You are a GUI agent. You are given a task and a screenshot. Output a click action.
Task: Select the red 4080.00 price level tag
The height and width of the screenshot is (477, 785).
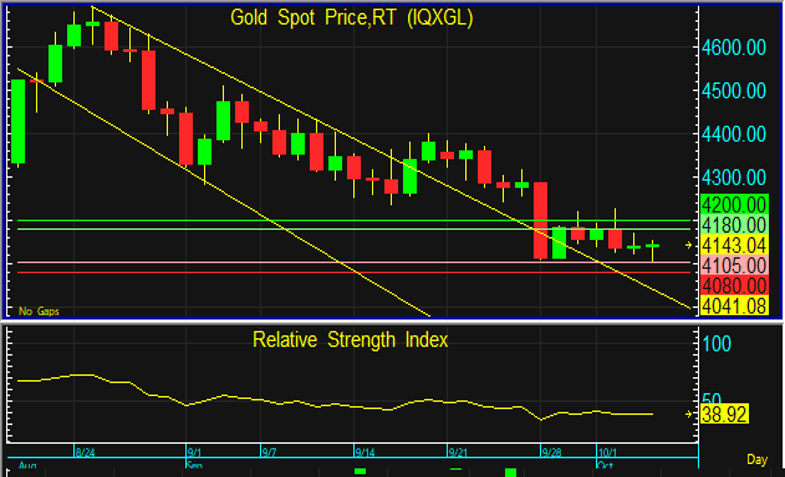click(734, 285)
